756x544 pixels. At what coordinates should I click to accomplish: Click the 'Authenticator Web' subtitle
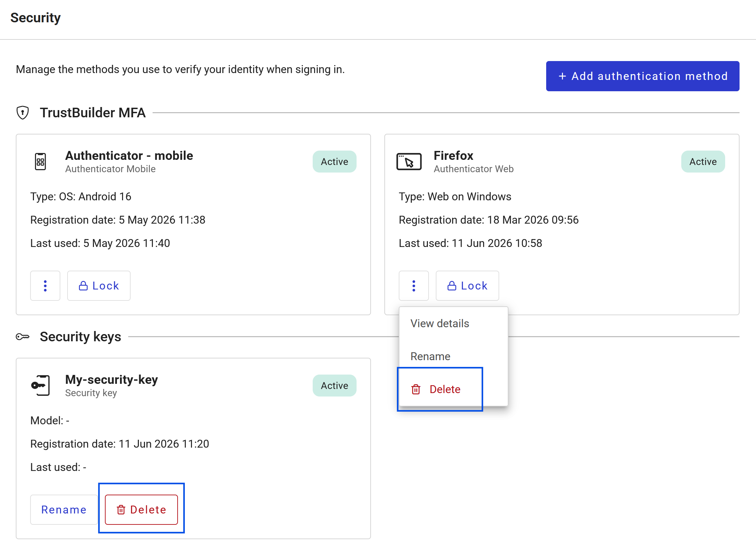point(474,169)
